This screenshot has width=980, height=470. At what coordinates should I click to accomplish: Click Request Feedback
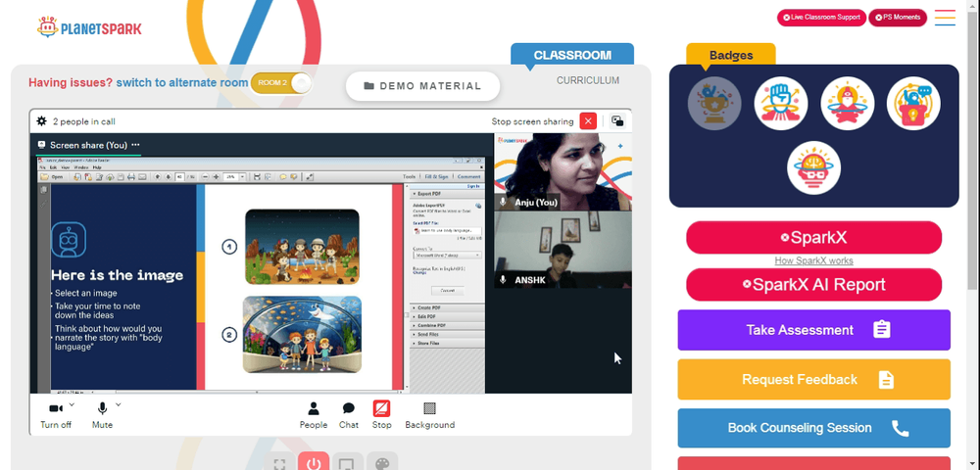pyautogui.click(x=813, y=380)
